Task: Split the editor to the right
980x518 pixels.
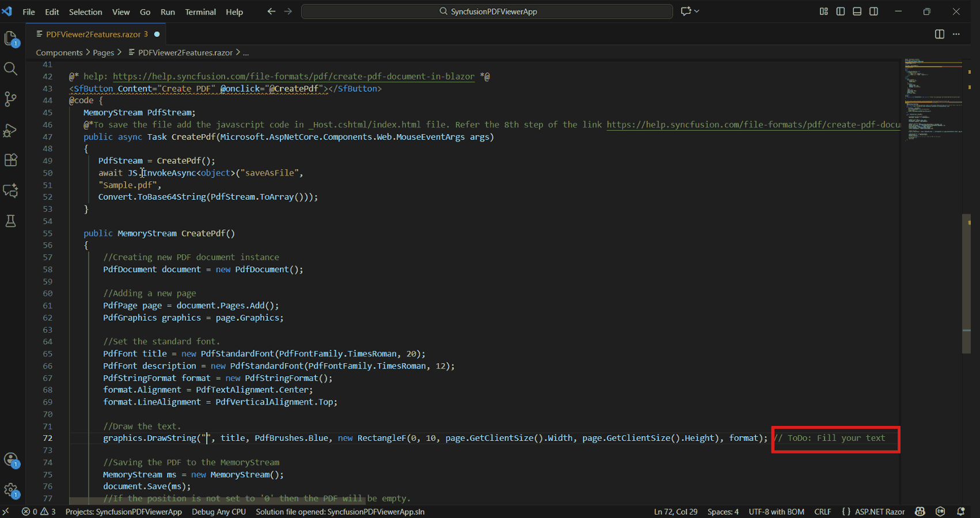Action: pos(940,34)
